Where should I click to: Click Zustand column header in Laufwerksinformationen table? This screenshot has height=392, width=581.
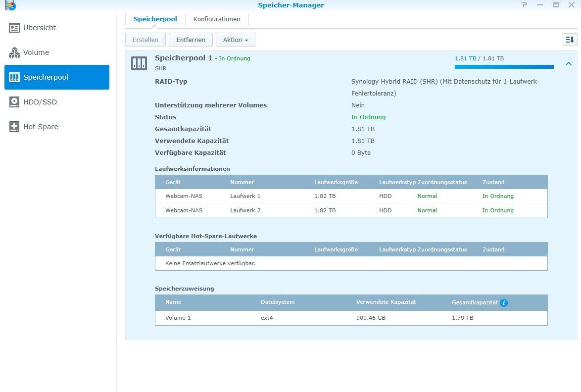pyautogui.click(x=493, y=182)
